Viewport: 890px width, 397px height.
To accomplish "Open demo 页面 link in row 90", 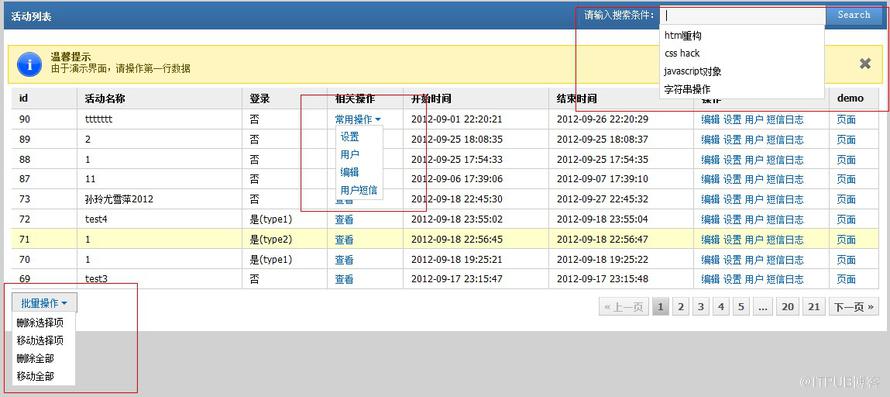I will [x=846, y=119].
